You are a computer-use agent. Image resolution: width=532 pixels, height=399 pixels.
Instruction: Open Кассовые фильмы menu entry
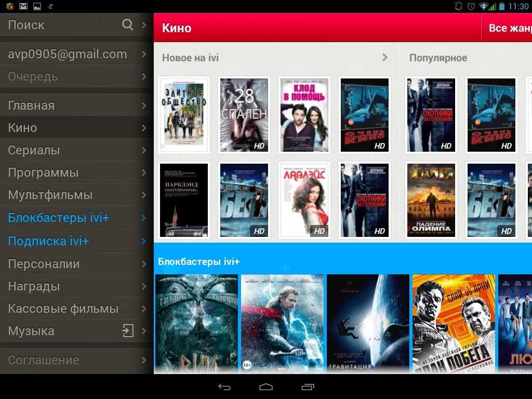click(x=77, y=309)
